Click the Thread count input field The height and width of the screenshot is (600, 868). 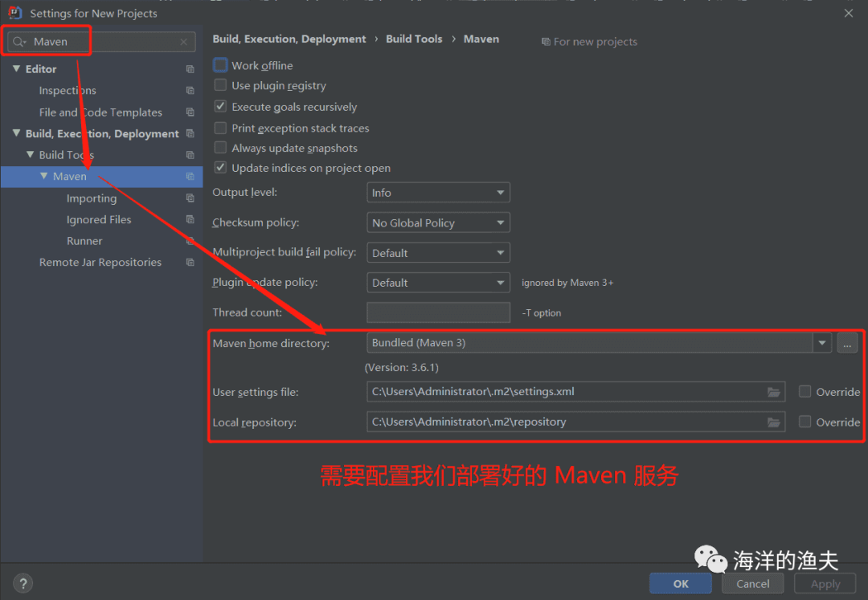438,312
